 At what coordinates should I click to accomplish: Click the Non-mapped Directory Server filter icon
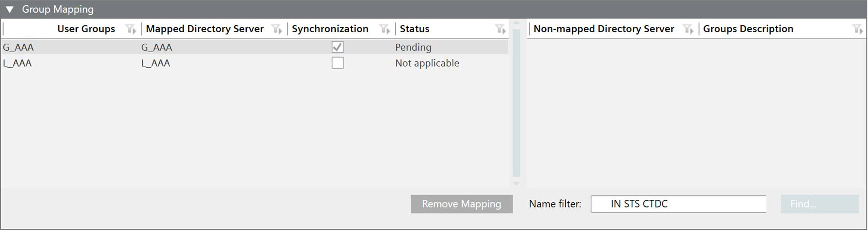[x=688, y=29]
